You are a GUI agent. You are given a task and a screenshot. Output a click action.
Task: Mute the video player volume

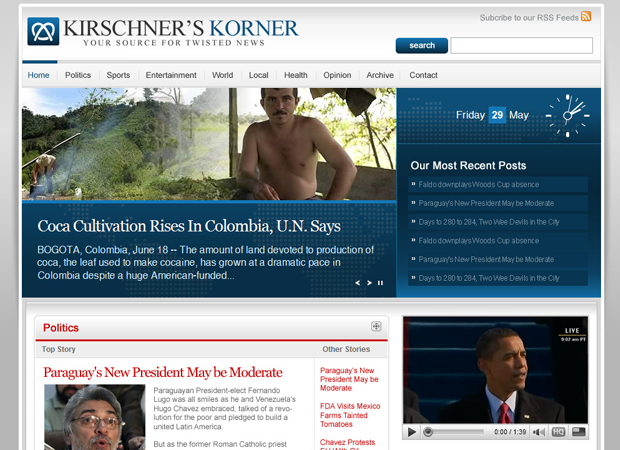(x=539, y=432)
